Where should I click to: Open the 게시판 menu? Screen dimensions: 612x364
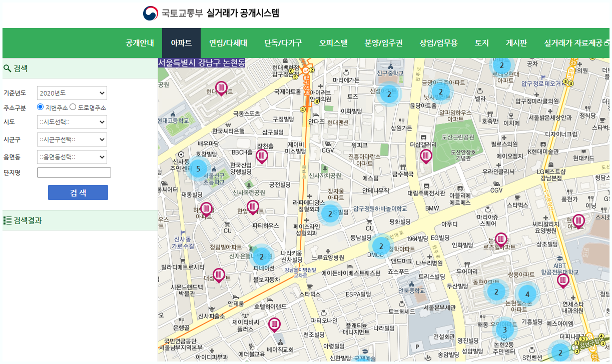click(x=516, y=43)
